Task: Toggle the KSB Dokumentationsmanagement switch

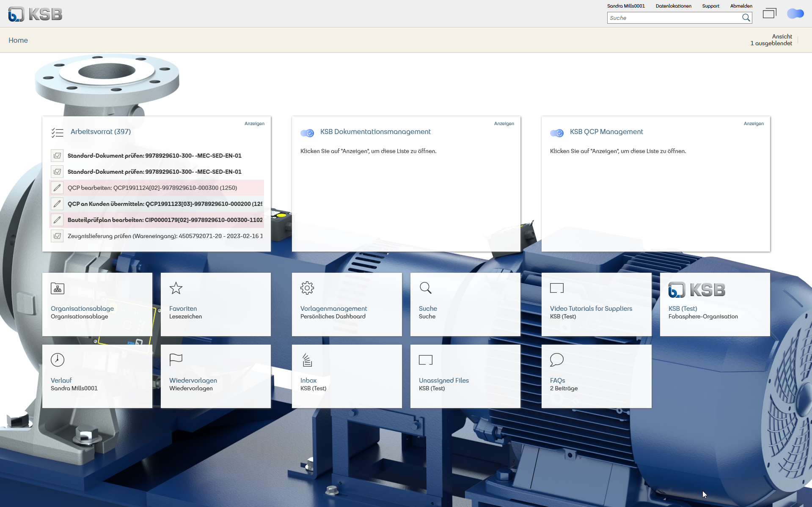Action: pos(307,133)
